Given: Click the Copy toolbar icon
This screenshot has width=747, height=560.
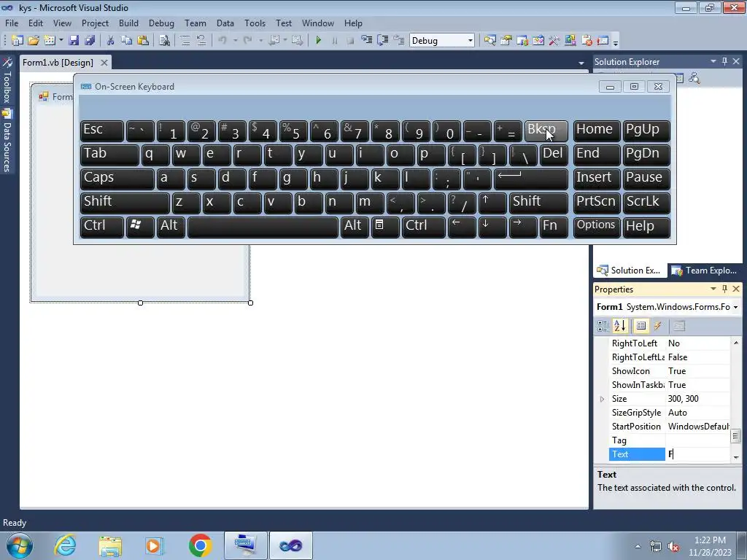Looking at the screenshot, I should 126,41.
